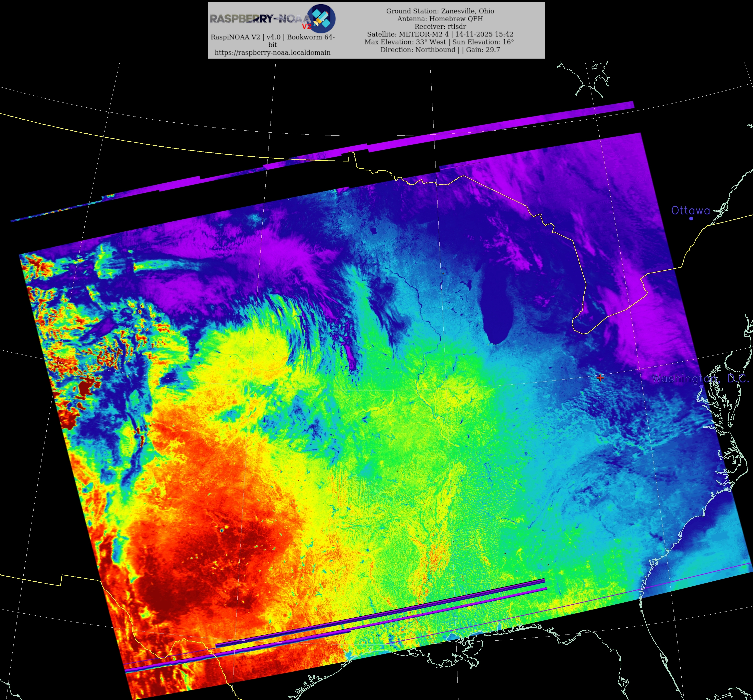
Task: Open the raspberry-noaa.localdomain URL
Action: (x=272, y=53)
